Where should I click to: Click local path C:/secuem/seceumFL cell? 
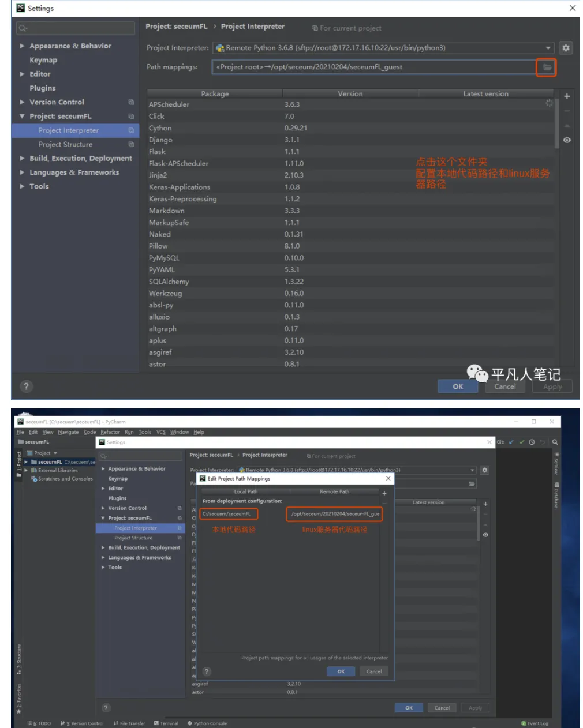click(x=229, y=513)
